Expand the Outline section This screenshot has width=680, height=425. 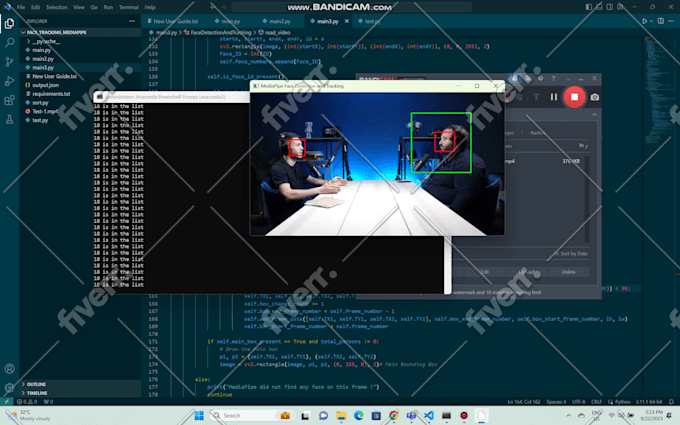point(36,384)
